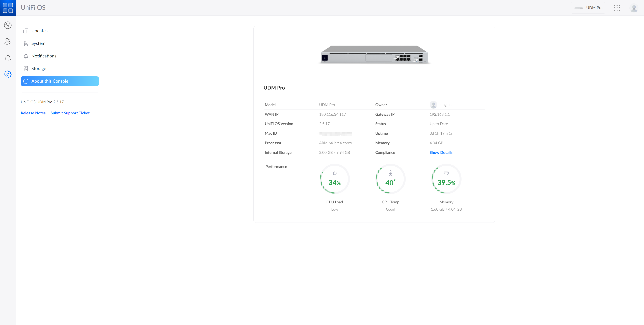Click the UniFi OS UDM Pro 2.5.17 version text

(x=42, y=102)
